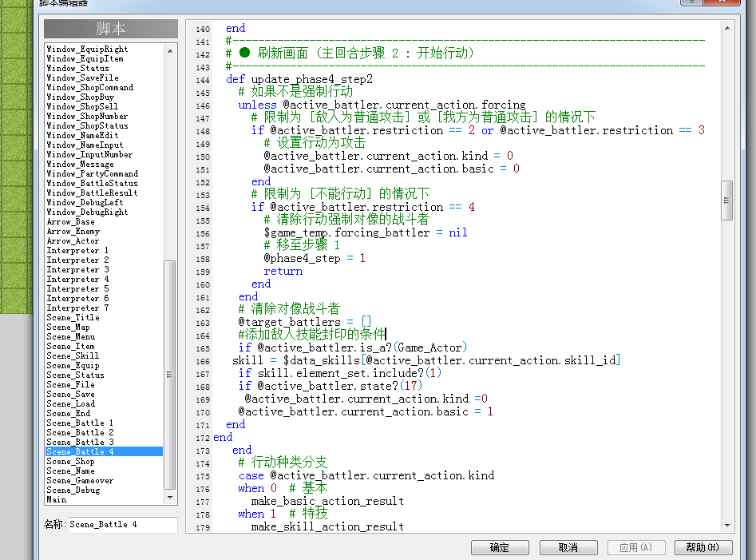Viewport: 756px width, 560px height.
Task: Click the 脚本 panel header
Action: coord(111,29)
